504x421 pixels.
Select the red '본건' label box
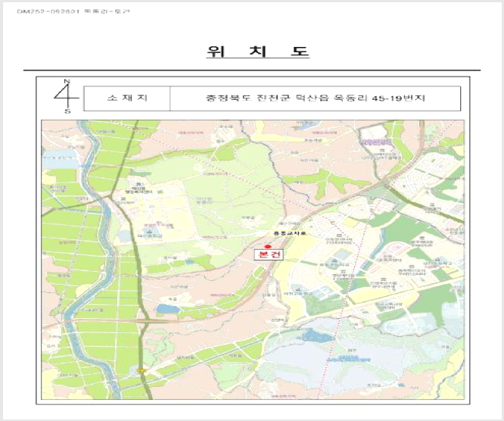point(269,254)
